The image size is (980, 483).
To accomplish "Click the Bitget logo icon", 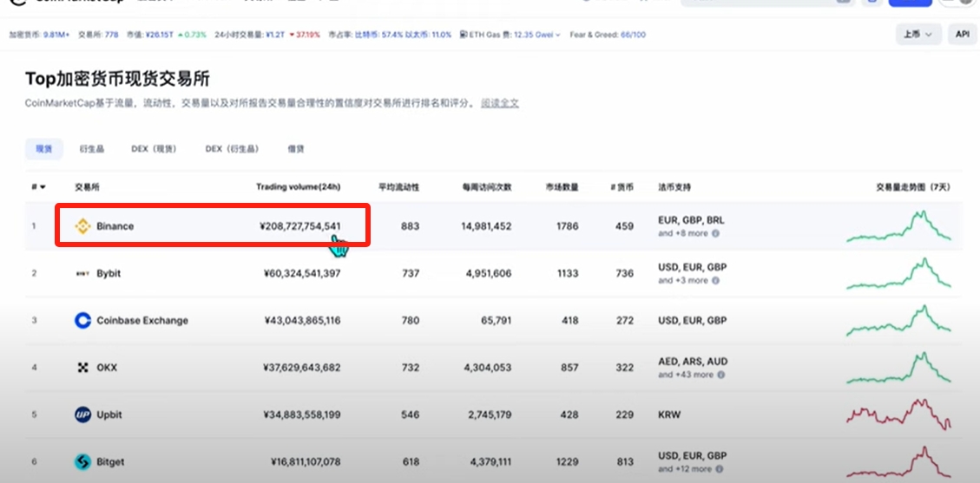I will (82, 461).
